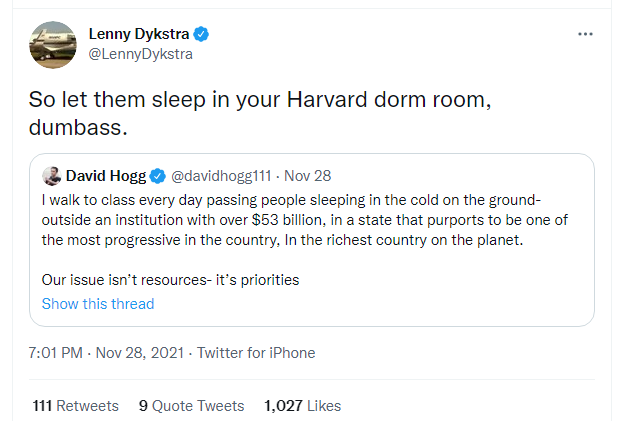Click David Hogg's verified checkmark badge
Image resolution: width=620 pixels, height=421 pixels.
(x=157, y=176)
